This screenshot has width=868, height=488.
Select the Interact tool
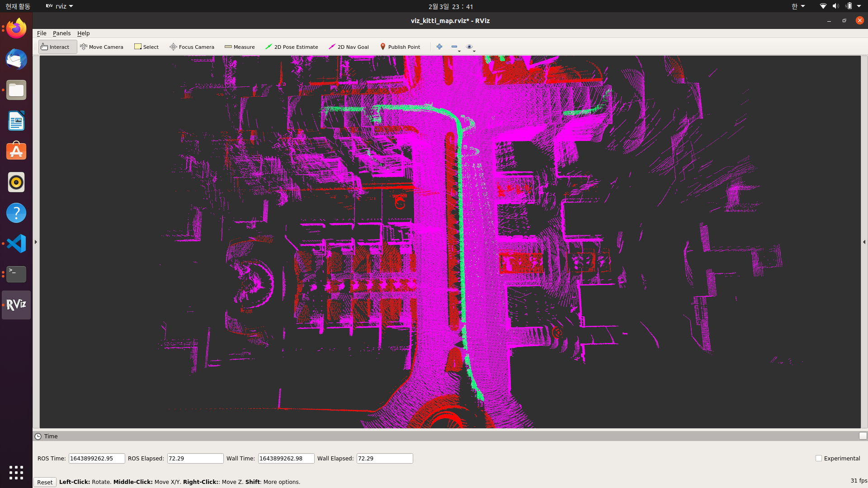57,47
